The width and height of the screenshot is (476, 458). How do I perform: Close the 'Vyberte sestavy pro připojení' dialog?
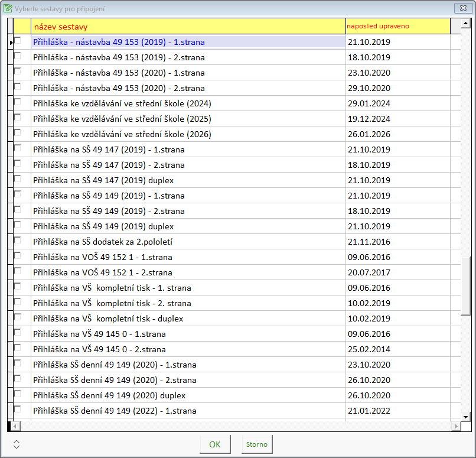[461, 8]
